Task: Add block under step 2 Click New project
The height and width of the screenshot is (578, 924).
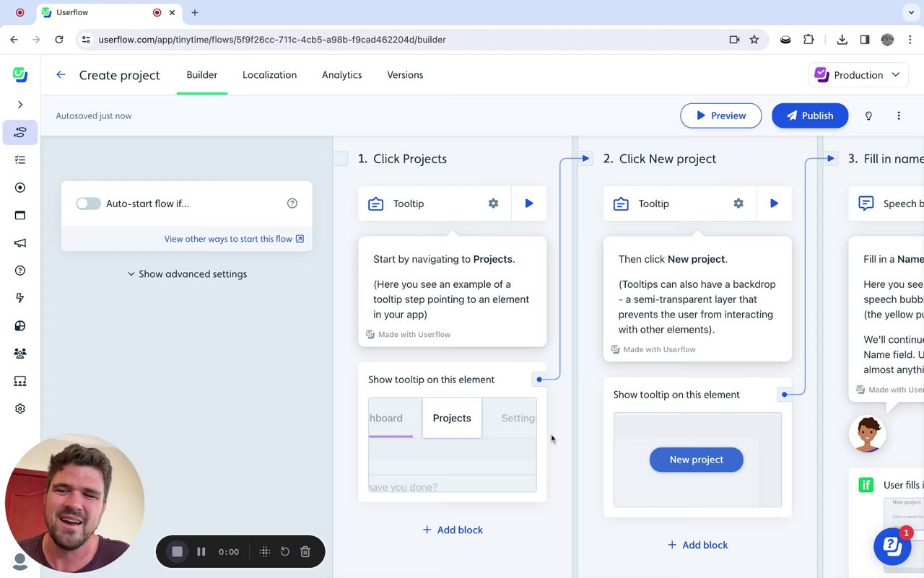Action: [x=697, y=545]
